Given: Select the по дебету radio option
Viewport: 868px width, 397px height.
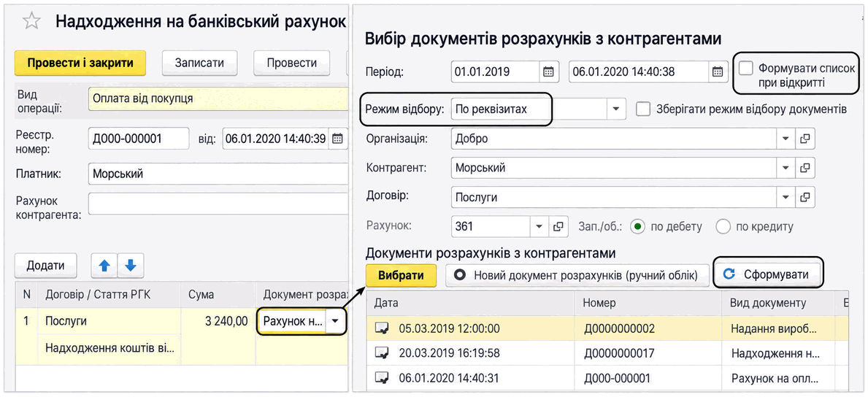Looking at the screenshot, I should pos(638,226).
